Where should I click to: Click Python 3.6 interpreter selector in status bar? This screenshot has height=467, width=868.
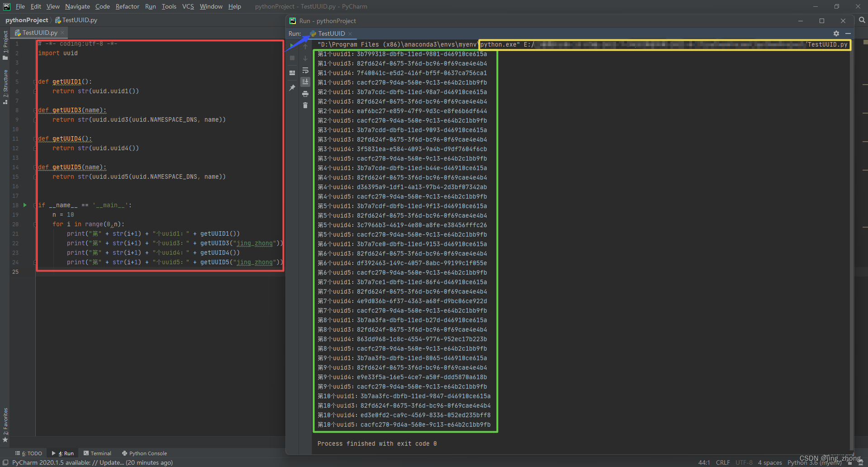[x=815, y=462]
